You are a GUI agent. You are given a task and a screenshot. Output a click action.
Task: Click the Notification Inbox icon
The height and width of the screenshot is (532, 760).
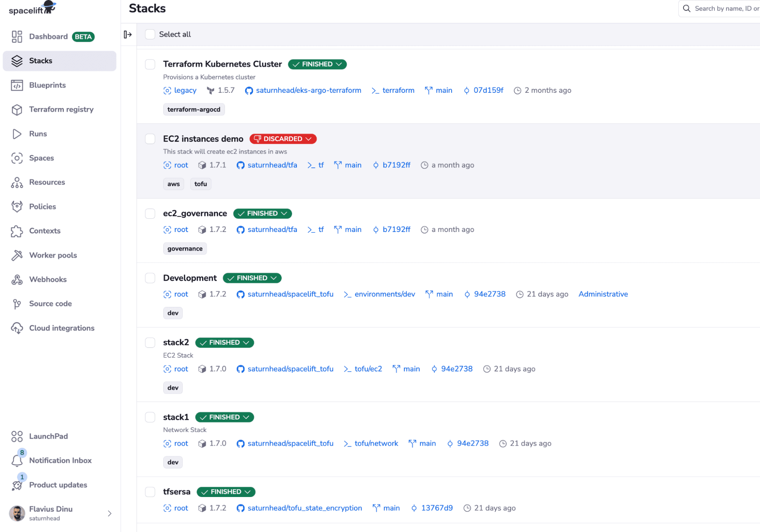17,461
